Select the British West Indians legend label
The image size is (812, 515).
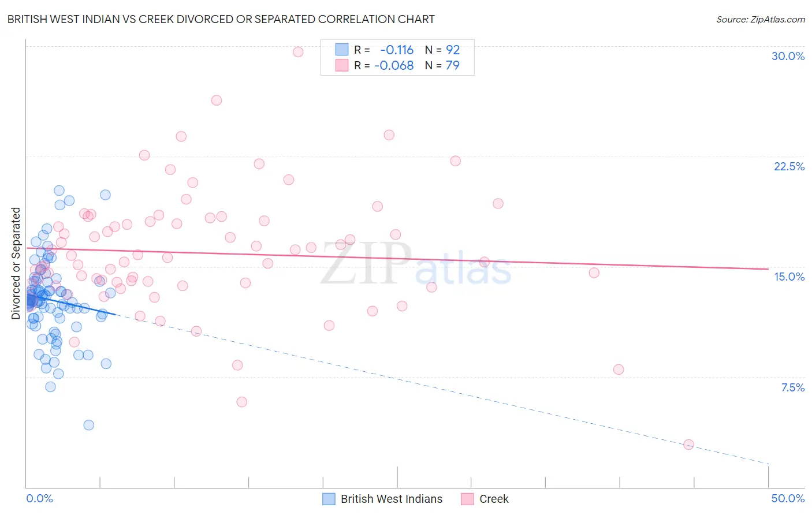point(392,499)
